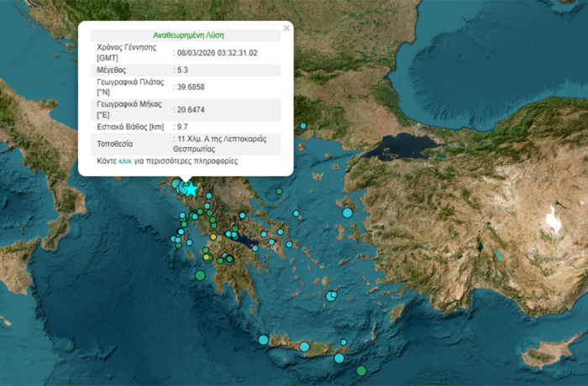Viewport: 588px width, 386px height.
Task: Close the earthquake info popup
Action: (286, 28)
